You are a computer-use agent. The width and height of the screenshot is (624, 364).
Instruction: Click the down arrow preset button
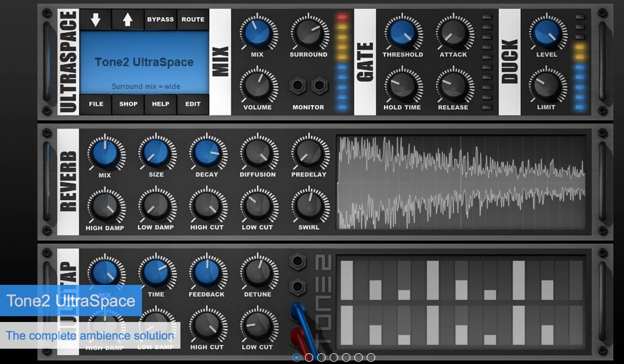point(95,20)
